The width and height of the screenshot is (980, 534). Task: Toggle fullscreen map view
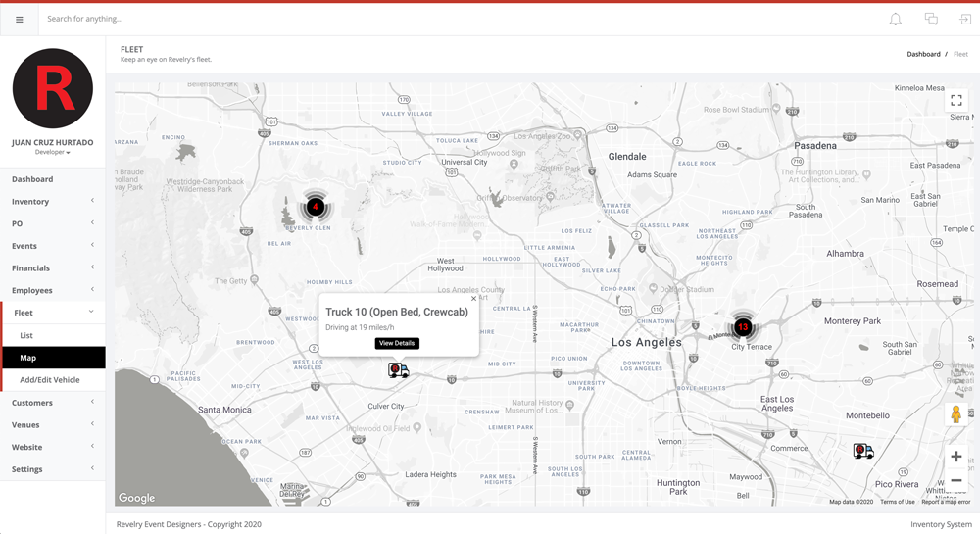click(955, 101)
